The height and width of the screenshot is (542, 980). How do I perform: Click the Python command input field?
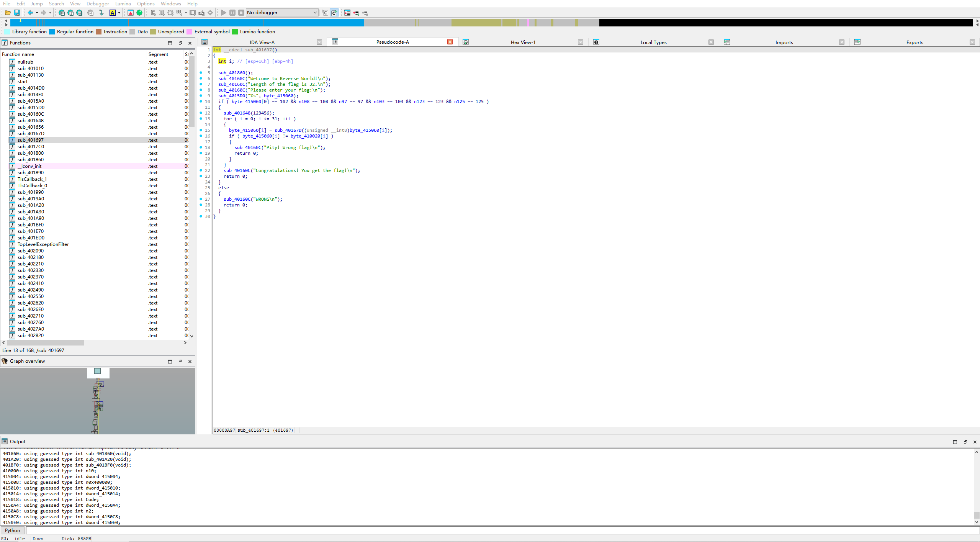tap(498, 530)
